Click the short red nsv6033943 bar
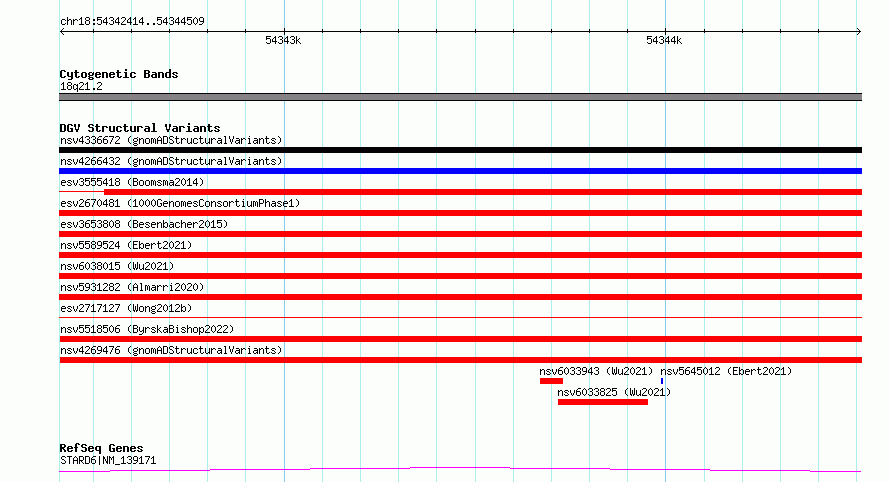Image resolution: width=890 pixels, height=482 pixels. point(551,381)
